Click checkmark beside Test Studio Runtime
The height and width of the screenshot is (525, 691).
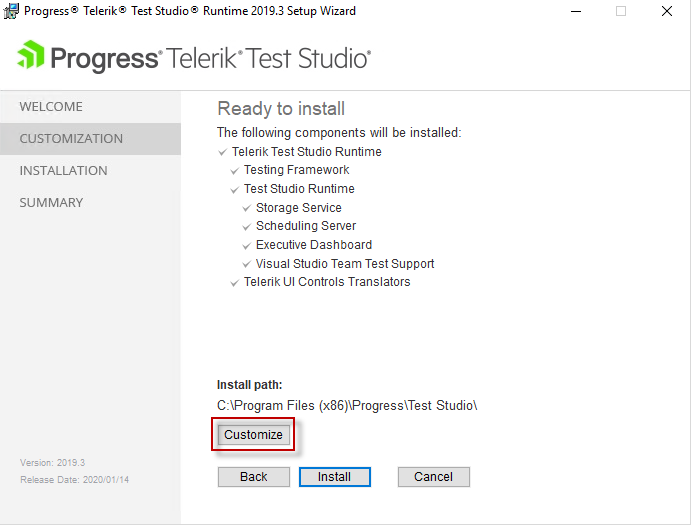[234, 190]
